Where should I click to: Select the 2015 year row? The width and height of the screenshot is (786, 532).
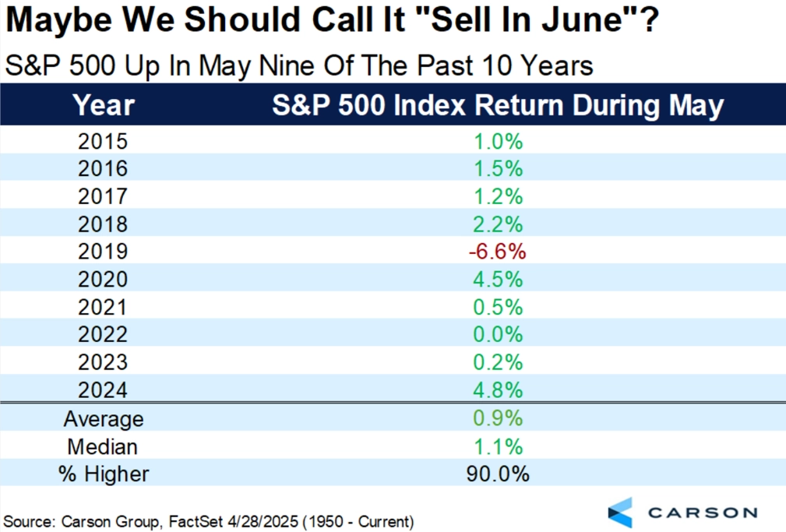(393, 140)
